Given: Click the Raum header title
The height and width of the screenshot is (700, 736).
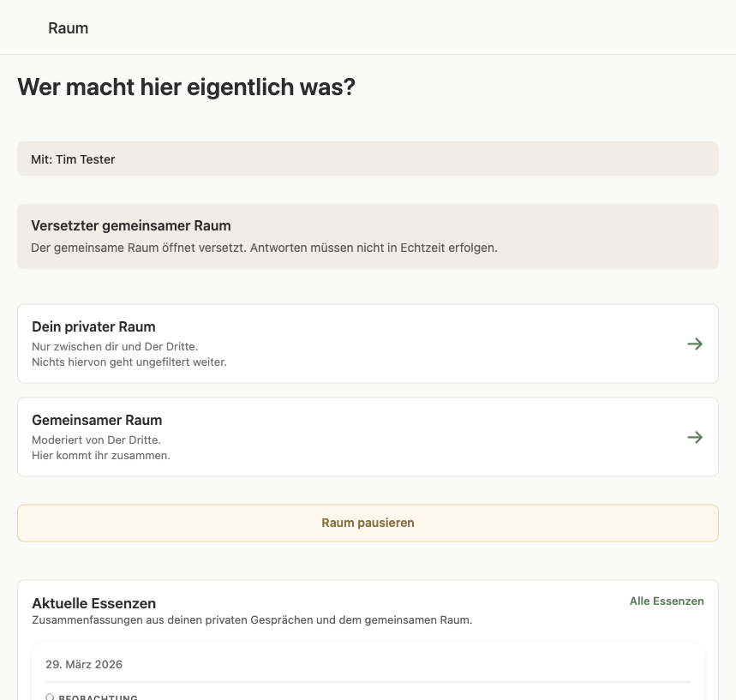Looking at the screenshot, I should [x=68, y=28].
